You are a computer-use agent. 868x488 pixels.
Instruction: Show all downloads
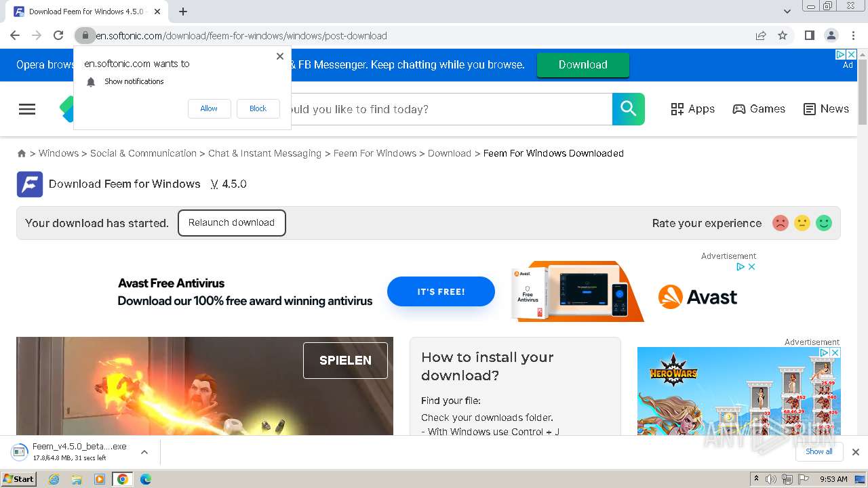[x=819, y=451]
